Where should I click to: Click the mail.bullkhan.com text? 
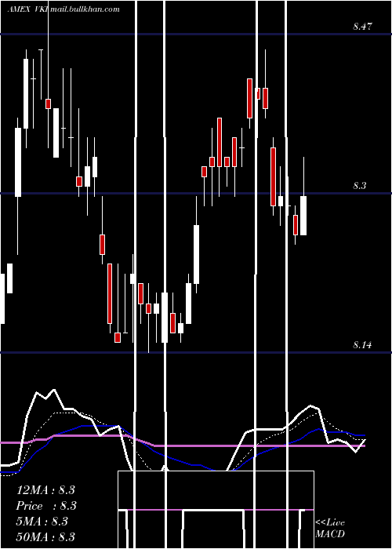85,9
